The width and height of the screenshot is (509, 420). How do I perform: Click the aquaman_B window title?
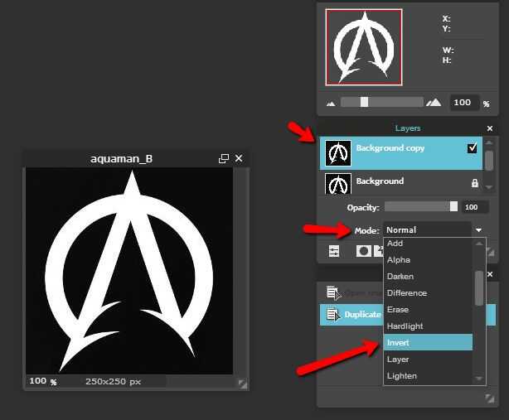121,159
